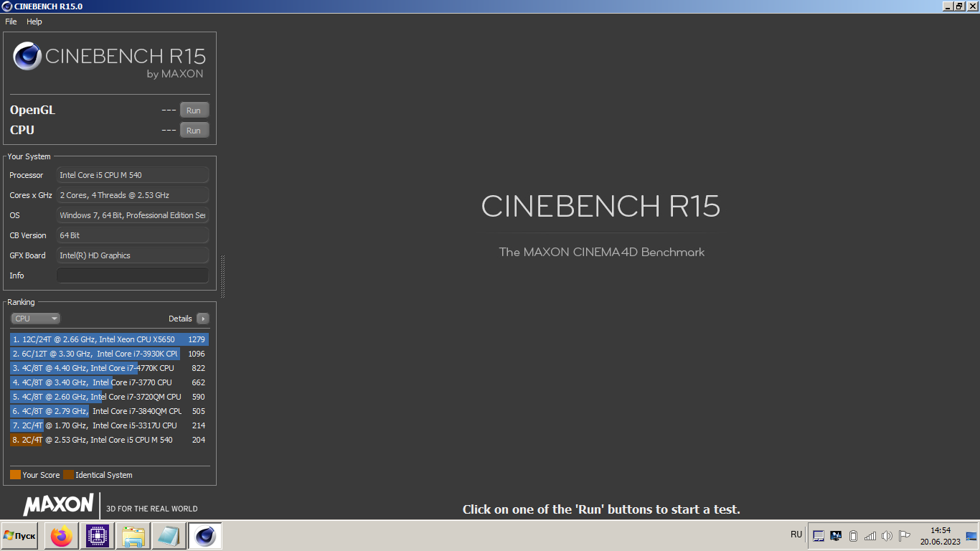The width and height of the screenshot is (980, 551).
Task: Click the Cinebench title bar app icon
Action: (x=7, y=6)
